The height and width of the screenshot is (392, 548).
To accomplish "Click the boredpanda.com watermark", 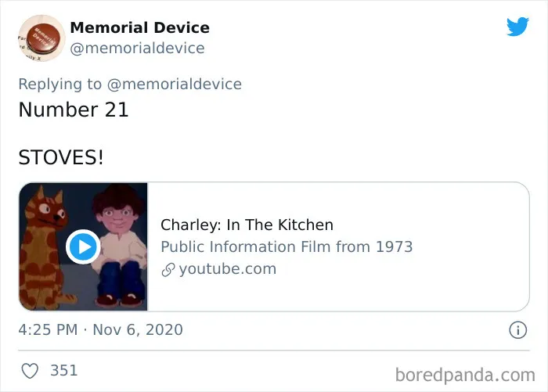I will [465, 376].
